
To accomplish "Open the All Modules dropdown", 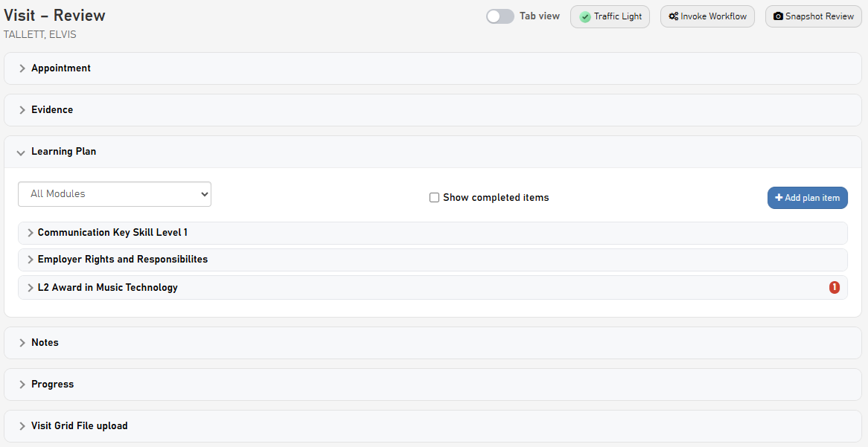I will tap(115, 194).
